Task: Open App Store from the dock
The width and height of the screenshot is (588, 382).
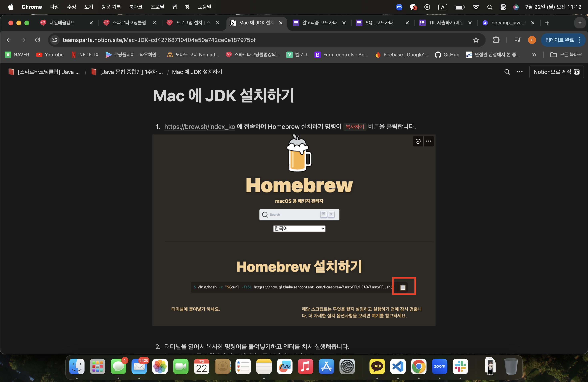Action: point(326,366)
